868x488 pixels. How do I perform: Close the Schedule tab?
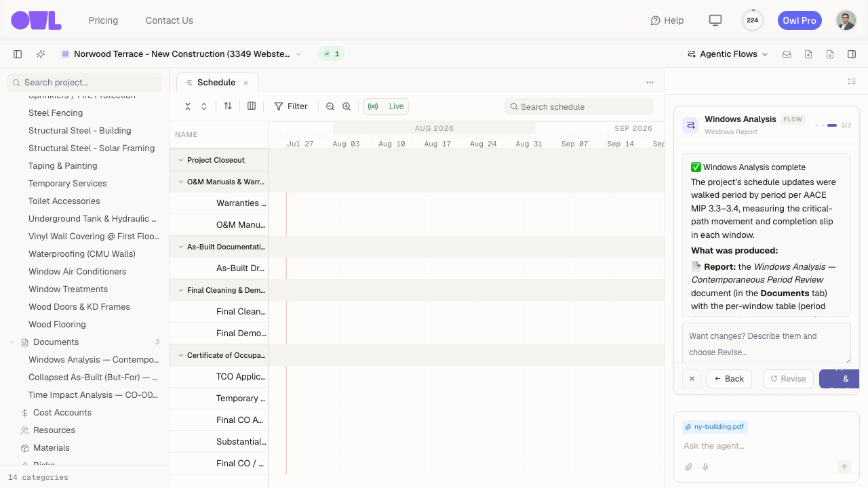pos(246,83)
